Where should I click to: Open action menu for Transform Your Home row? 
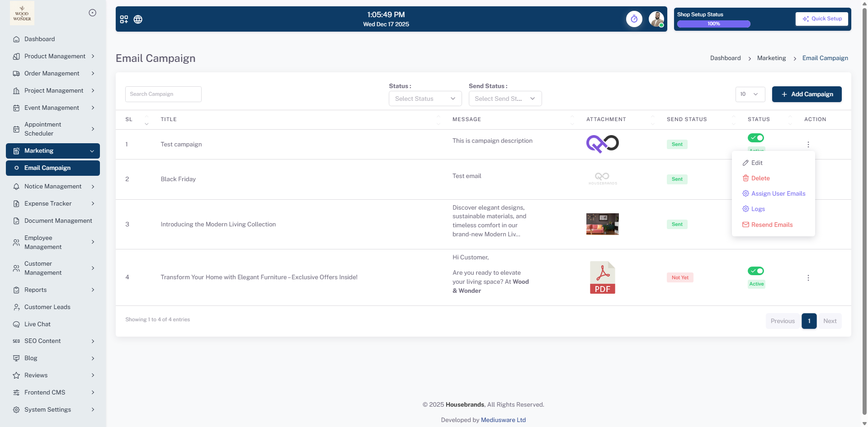pos(808,278)
